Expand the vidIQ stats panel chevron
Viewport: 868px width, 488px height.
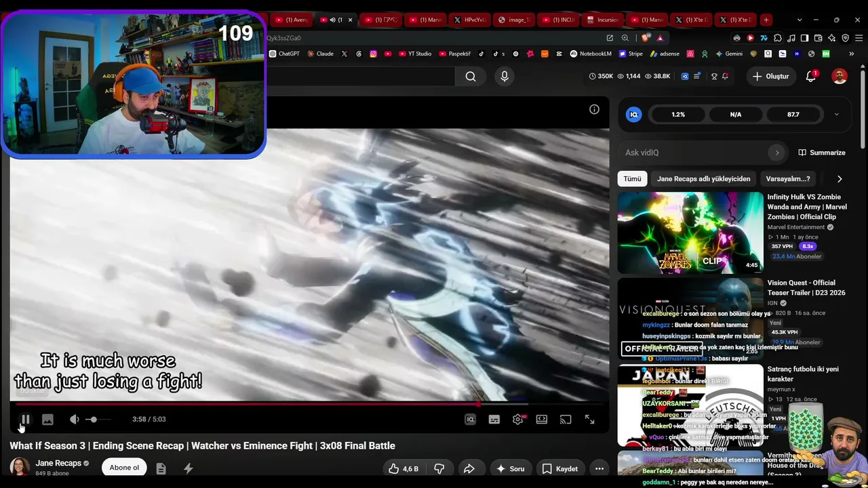(836, 115)
